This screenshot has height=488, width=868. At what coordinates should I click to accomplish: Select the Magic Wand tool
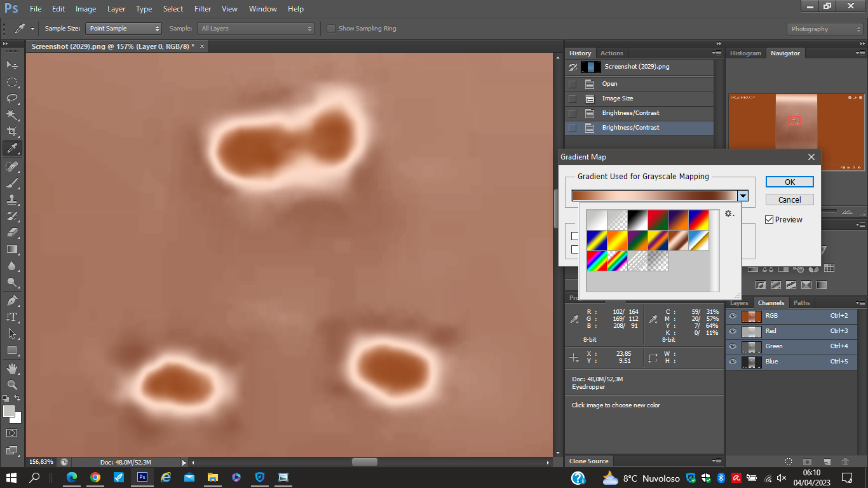pyautogui.click(x=12, y=115)
